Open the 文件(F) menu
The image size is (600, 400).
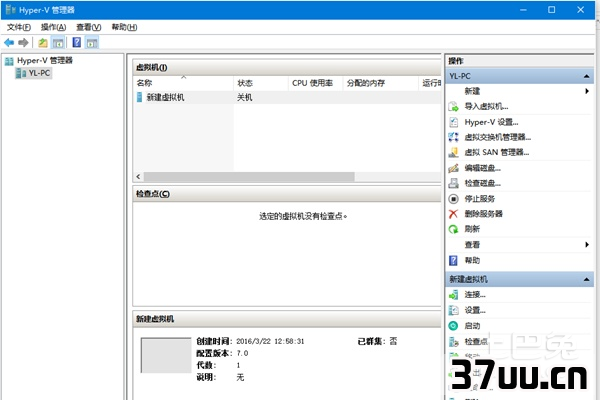point(19,27)
